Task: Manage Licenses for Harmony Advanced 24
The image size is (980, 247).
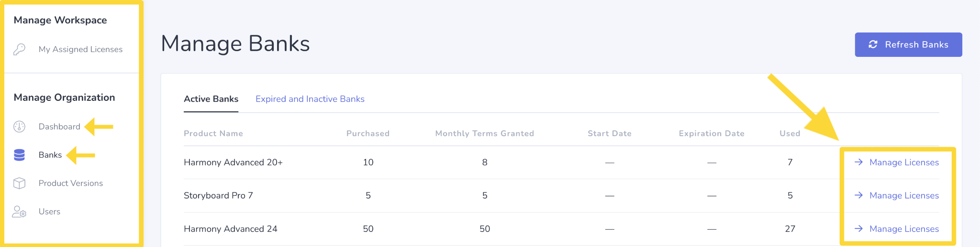Action: coord(904,229)
